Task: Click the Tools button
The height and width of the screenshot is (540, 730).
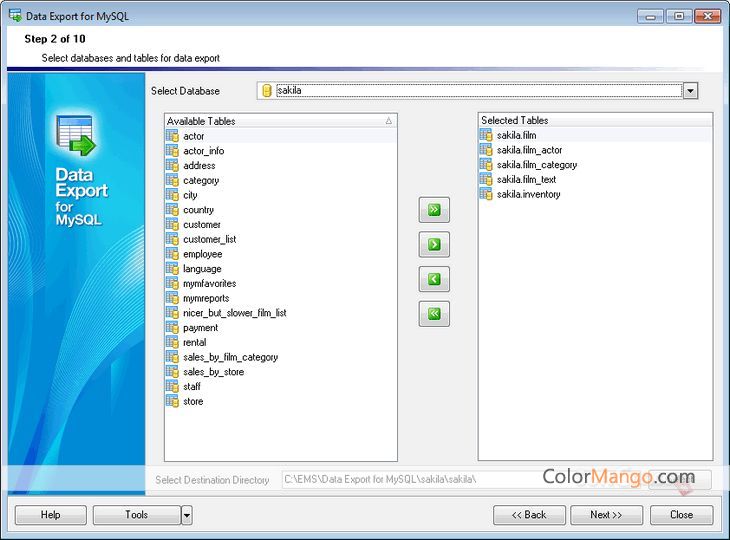Action: click(137, 515)
